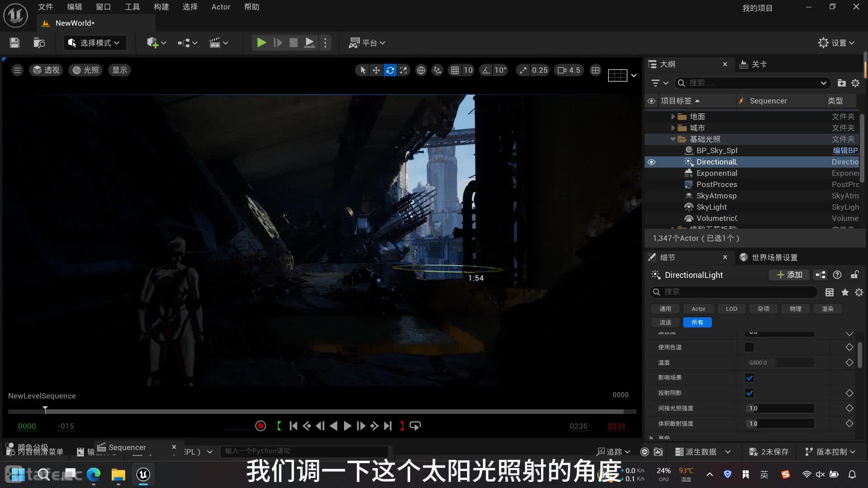Activate the scale tool in the viewport

click(403, 70)
